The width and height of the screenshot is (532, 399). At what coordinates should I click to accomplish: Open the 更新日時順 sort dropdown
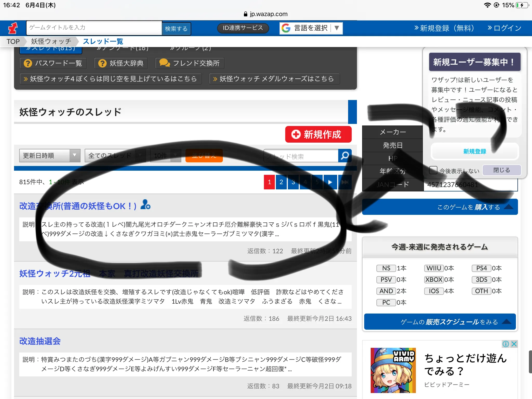coord(50,156)
